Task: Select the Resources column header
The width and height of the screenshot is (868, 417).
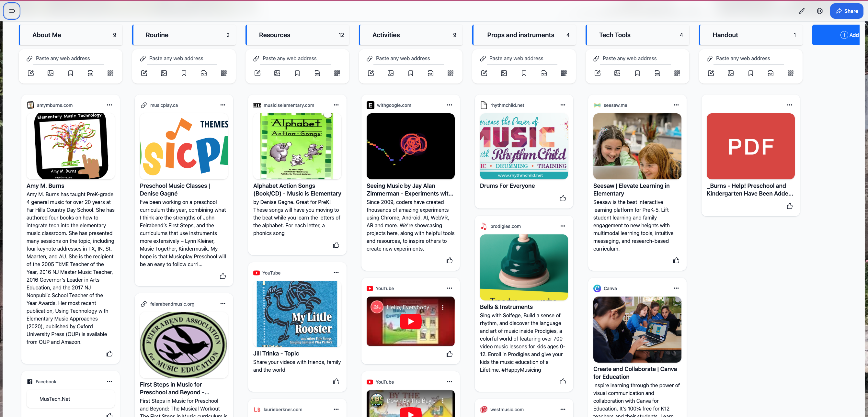Action: pyautogui.click(x=298, y=35)
